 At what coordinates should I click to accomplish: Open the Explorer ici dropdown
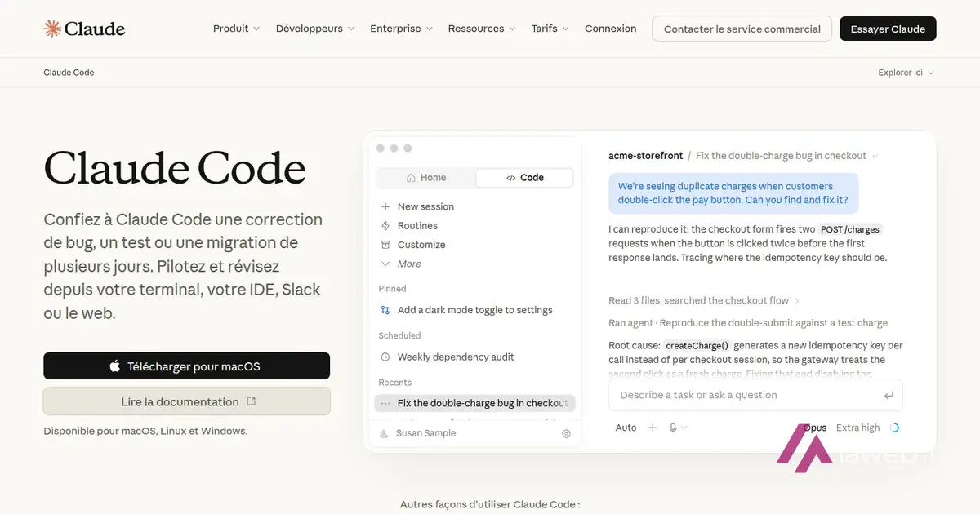pyautogui.click(x=906, y=73)
